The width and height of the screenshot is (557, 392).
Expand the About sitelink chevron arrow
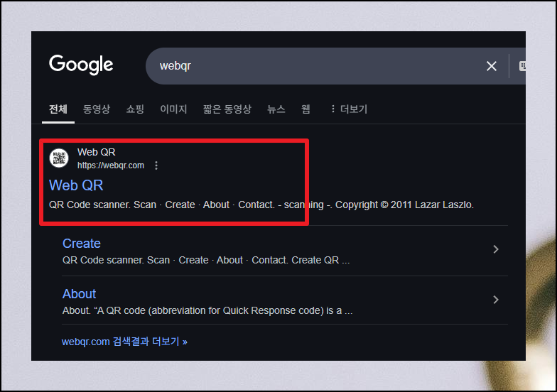[x=496, y=300]
